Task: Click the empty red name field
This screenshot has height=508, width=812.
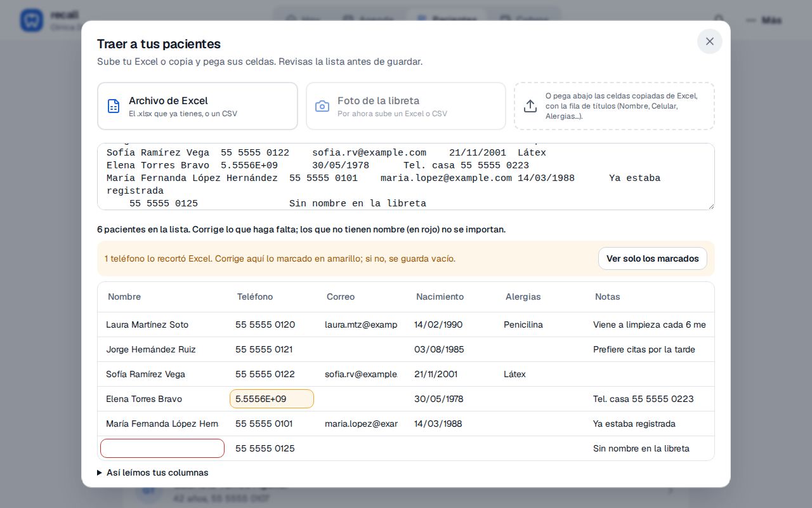Action: coord(162,448)
